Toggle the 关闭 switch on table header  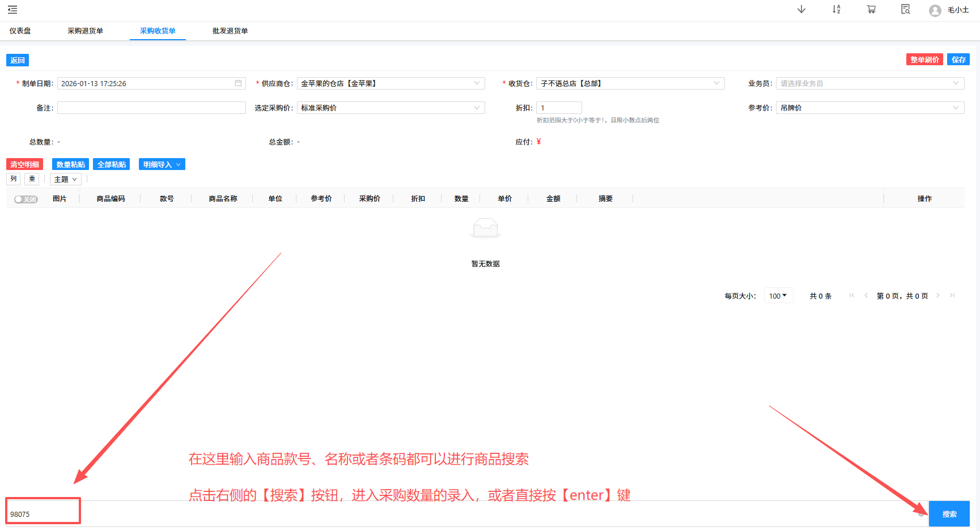(x=25, y=199)
